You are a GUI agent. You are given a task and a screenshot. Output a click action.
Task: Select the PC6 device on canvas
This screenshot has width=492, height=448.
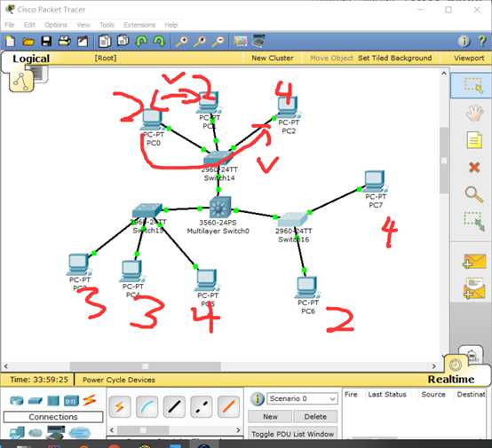306,287
